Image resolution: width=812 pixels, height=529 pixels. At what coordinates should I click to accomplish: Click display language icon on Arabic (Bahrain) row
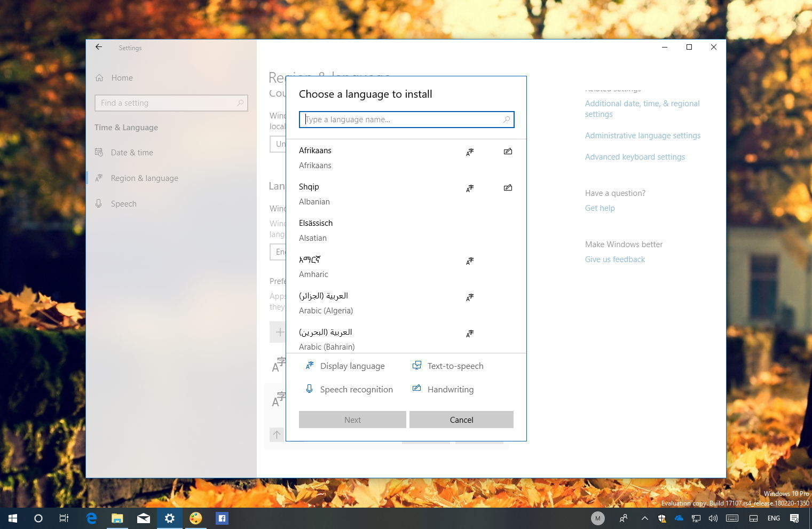(470, 334)
